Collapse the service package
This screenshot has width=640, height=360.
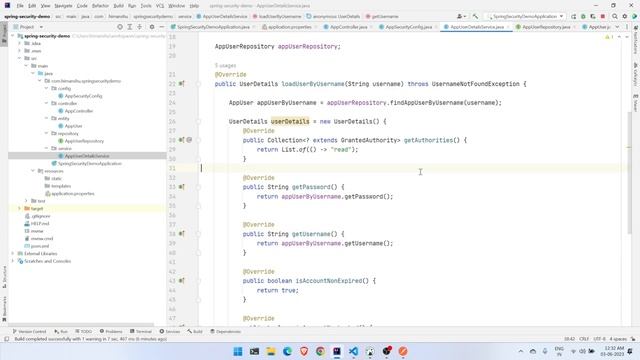pos(47,148)
